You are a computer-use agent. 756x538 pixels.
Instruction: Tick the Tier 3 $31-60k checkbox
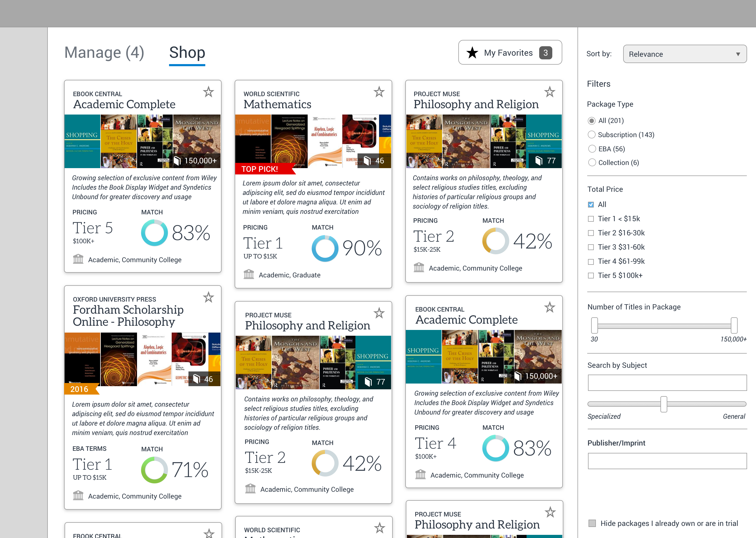[591, 247]
